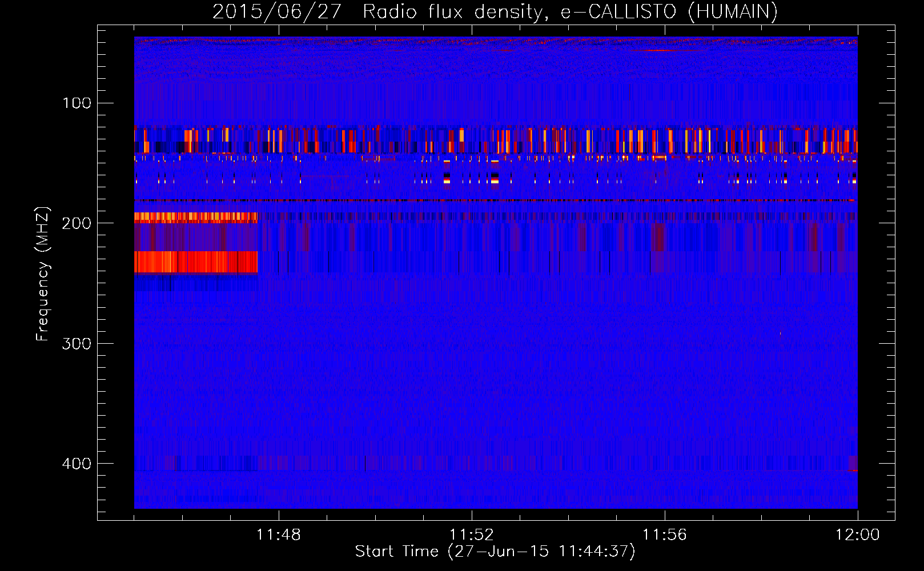
Task: Select the "12:00" time tick label
Action: click(858, 535)
